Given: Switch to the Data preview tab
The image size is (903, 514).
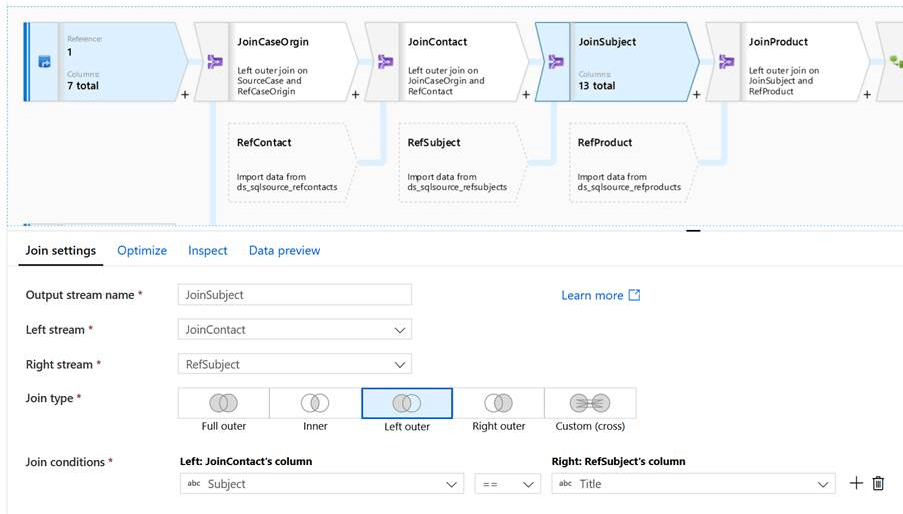Looking at the screenshot, I should click(284, 251).
